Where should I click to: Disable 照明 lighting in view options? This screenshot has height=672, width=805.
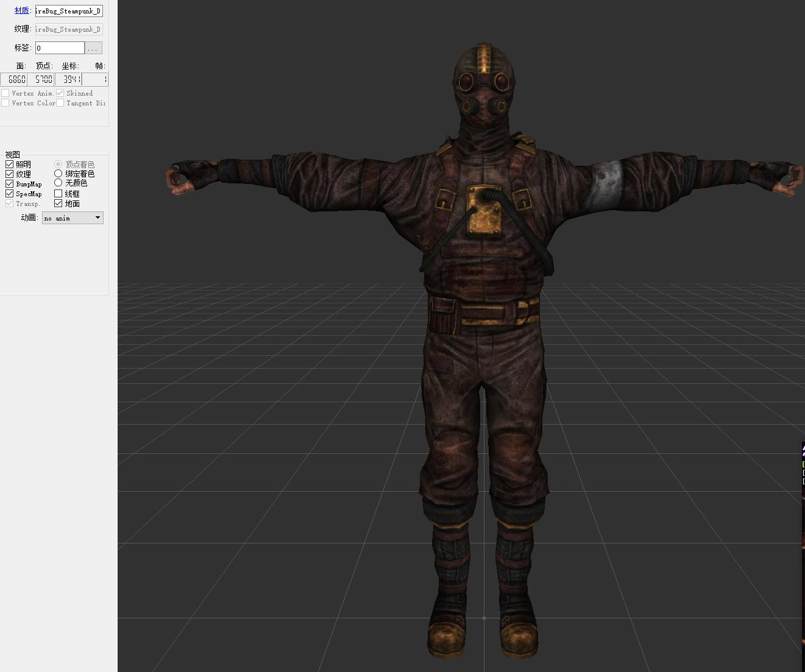tap(9, 164)
